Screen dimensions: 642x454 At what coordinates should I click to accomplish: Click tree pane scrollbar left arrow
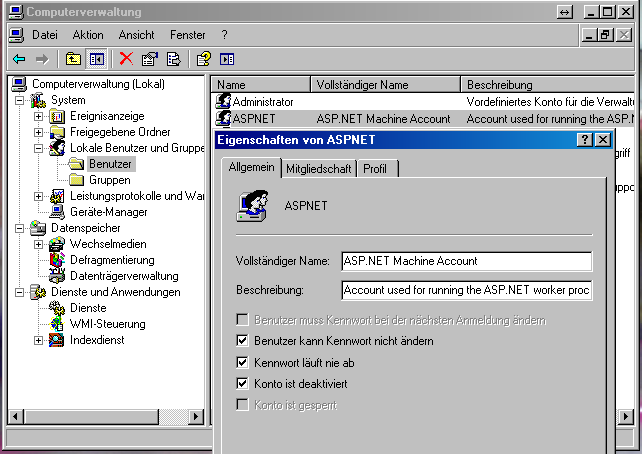coord(16,417)
